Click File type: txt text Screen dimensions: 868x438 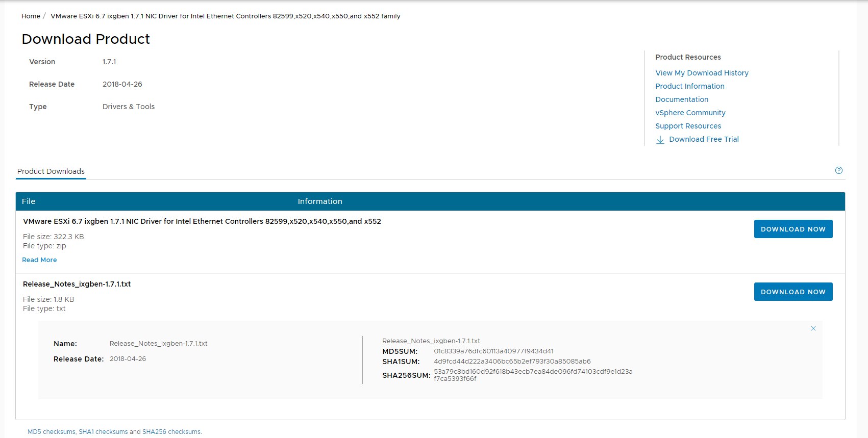44,308
